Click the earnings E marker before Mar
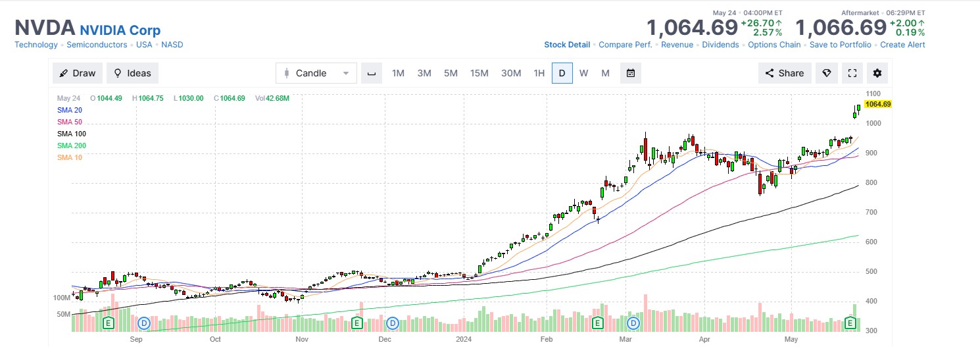The image size is (980, 347). [x=598, y=323]
